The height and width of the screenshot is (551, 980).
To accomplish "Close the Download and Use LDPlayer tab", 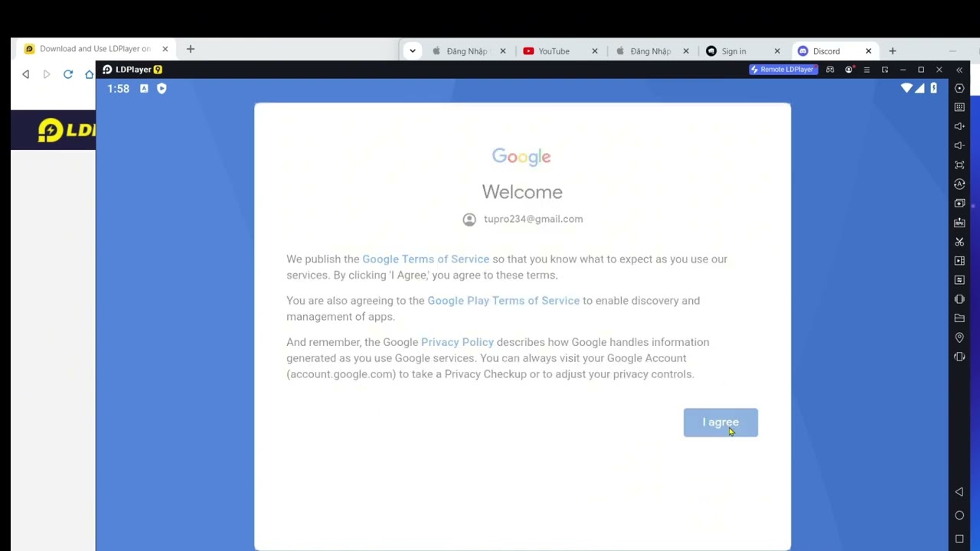I will pos(165,49).
